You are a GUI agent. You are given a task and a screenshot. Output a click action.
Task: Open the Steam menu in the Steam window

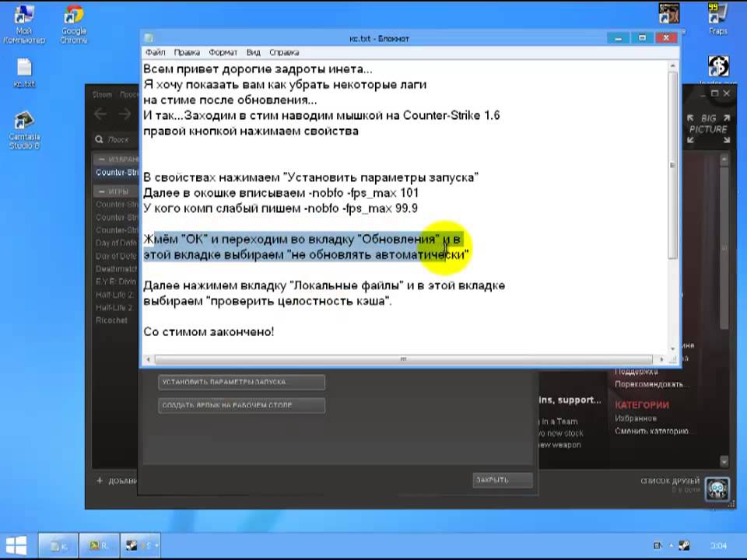pos(102,94)
